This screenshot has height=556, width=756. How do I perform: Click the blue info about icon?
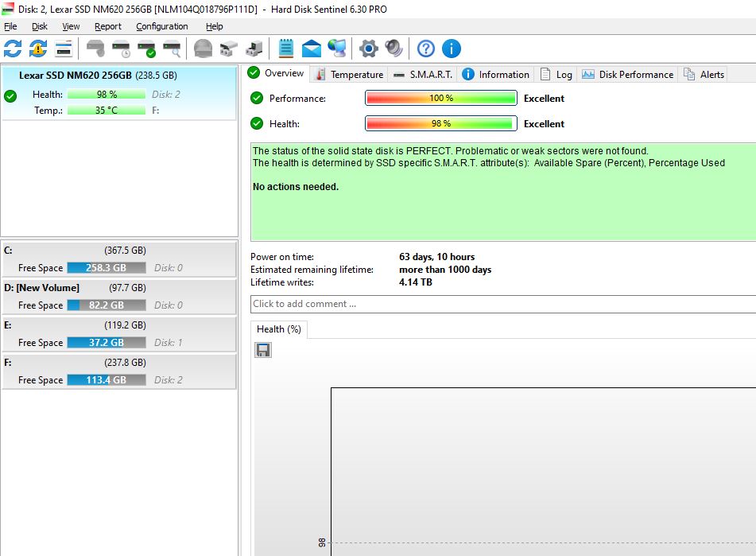click(452, 49)
